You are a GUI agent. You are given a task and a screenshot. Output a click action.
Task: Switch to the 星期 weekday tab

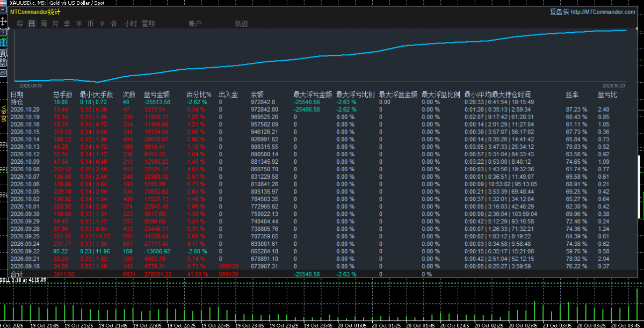point(148,24)
